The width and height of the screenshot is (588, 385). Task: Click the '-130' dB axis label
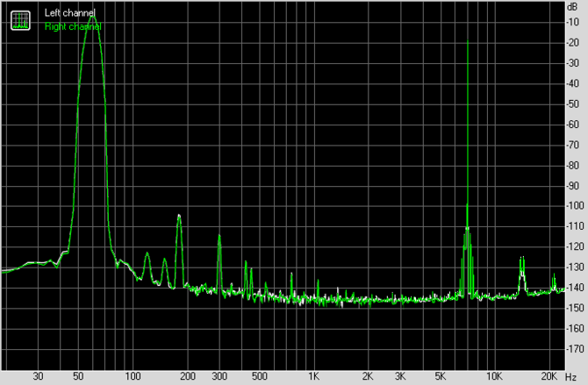point(575,267)
